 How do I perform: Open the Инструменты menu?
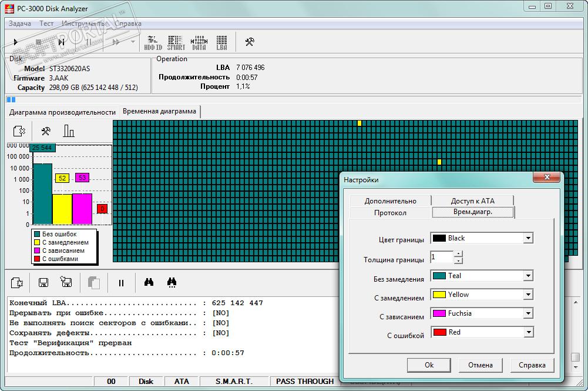tap(83, 24)
